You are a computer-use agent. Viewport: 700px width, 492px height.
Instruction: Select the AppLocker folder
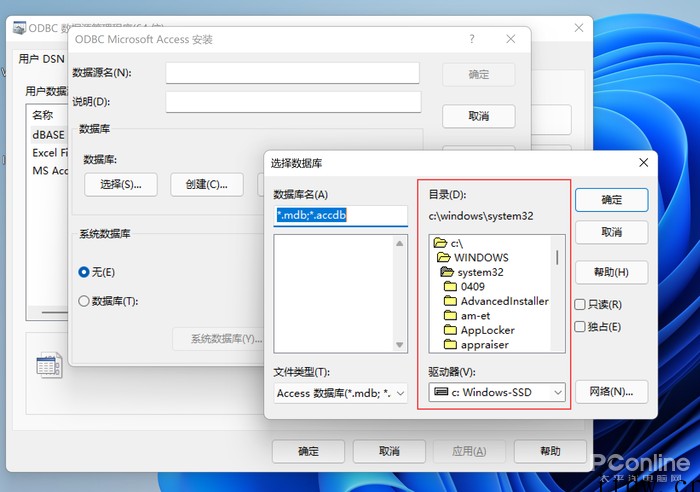479,330
